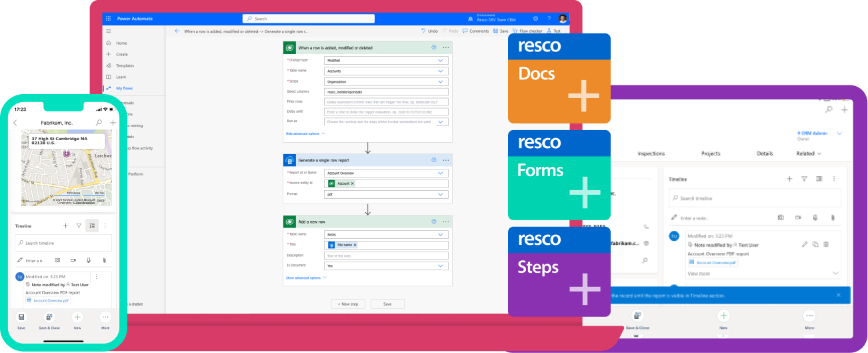Open the user profile avatar
Image resolution: width=868 pixels, height=353 pixels.
tap(563, 19)
